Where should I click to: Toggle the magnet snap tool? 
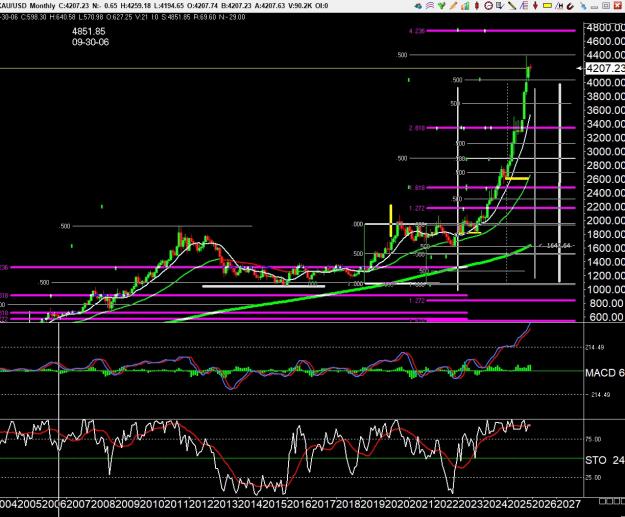[x=570, y=6]
